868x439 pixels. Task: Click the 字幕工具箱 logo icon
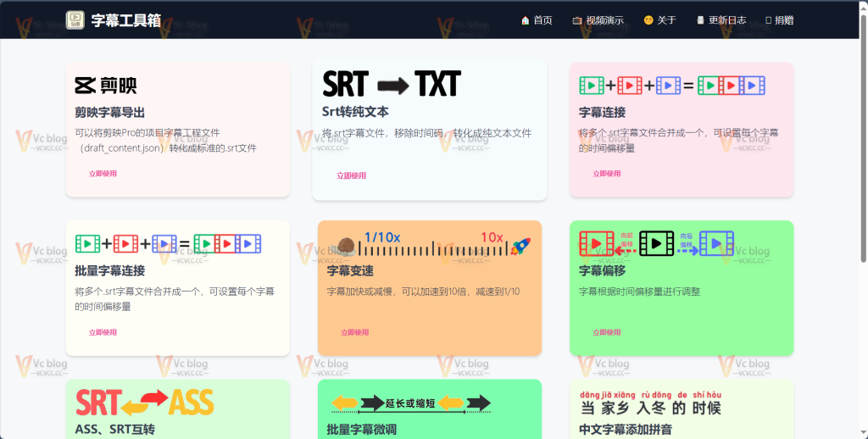[x=75, y=19]
